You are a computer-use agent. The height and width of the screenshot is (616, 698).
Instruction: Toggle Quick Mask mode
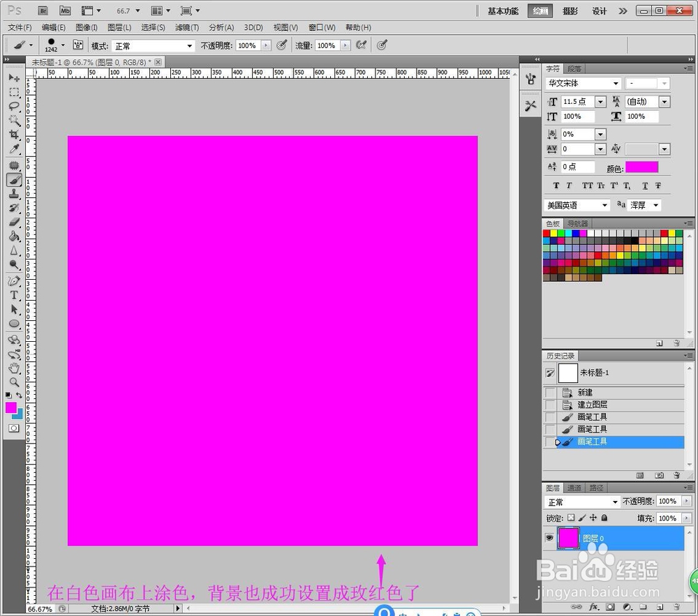(14, 428)
